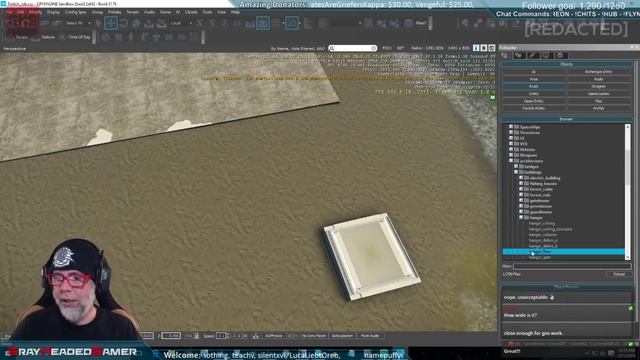Click the Archetype Entity button
The image size is (640, 360).
pos(599,72)
